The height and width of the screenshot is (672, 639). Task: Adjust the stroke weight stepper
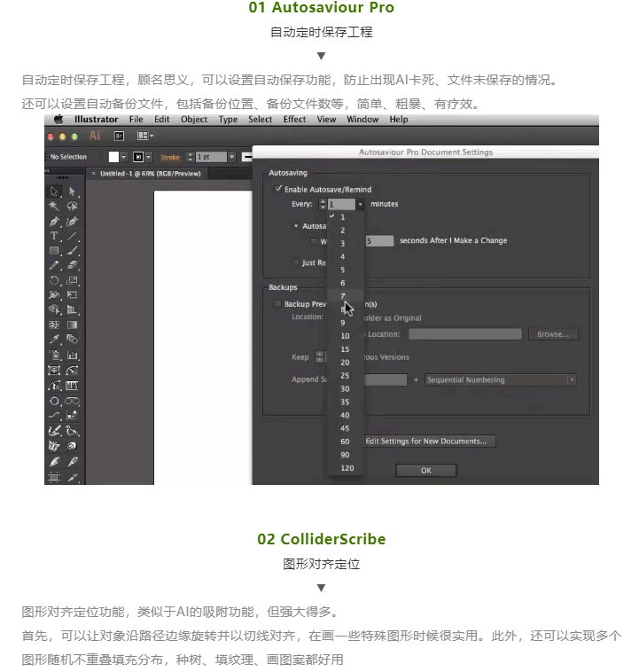tap(191, 157)
